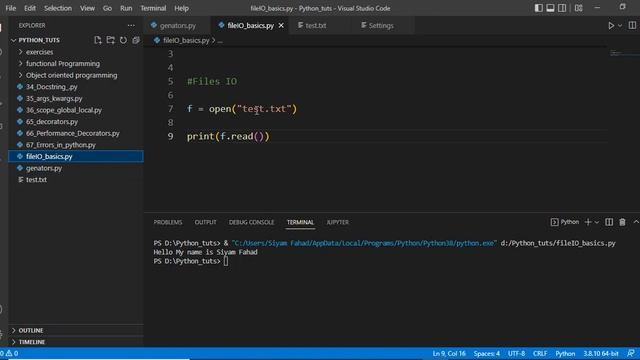The width and height of the screenshot is (640, 360).
Task: Select language mode Python in status bar
Action: [x=565, y=353]
